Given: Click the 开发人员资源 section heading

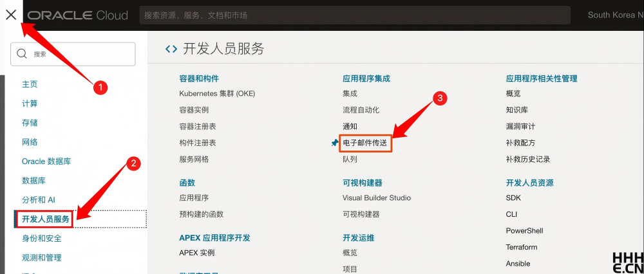Looking at the screenshot, I should [530, 183].
